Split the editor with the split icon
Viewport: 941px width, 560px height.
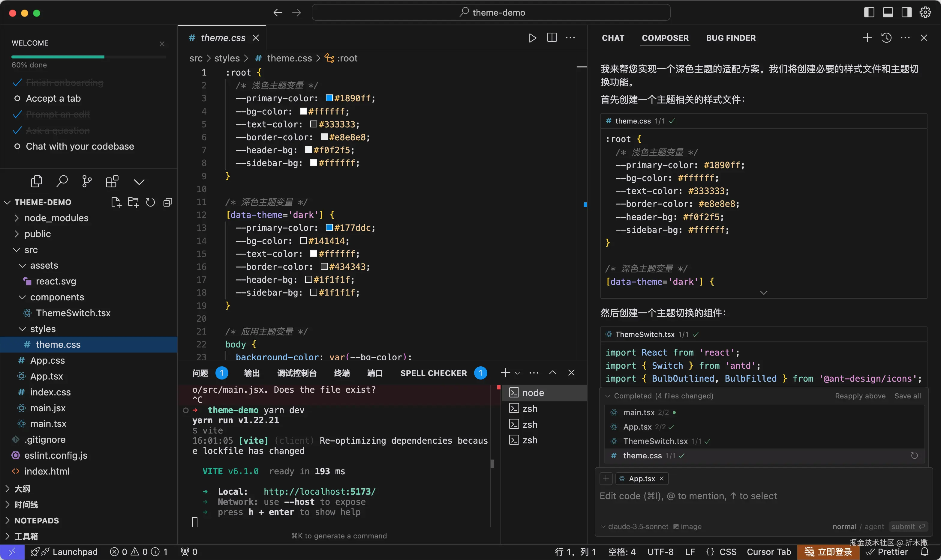pyautogui.click(x=552, y=38)
